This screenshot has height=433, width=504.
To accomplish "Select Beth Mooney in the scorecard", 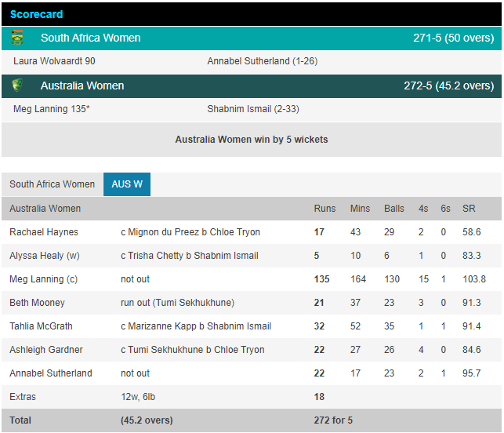I will (37, 303).
